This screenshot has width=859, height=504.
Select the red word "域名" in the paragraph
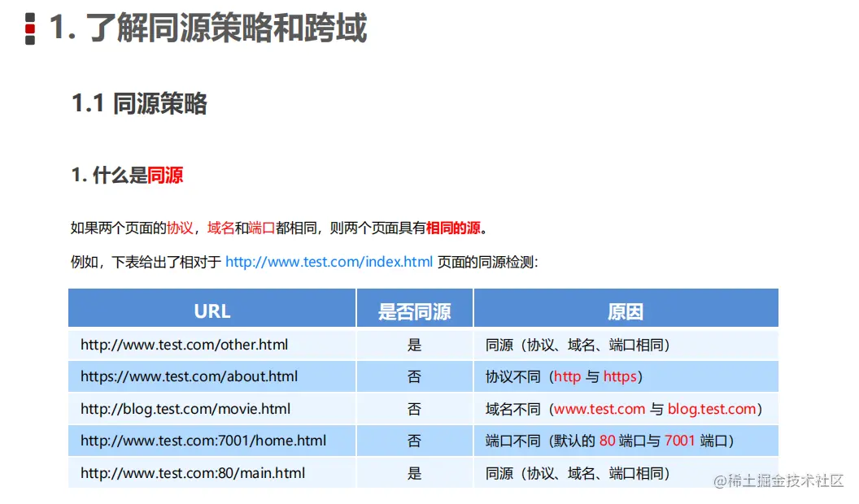(220, 228)
